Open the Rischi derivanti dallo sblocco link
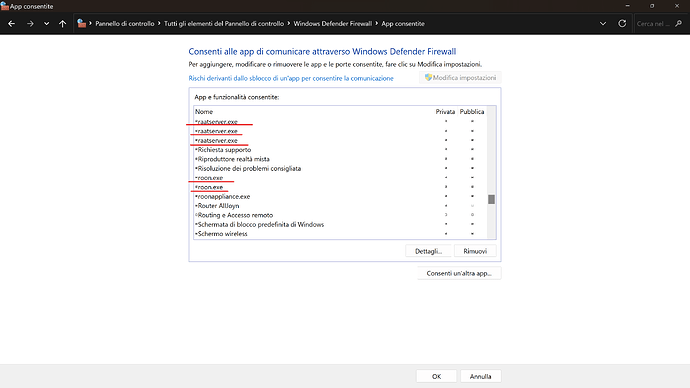 (291, 78)
